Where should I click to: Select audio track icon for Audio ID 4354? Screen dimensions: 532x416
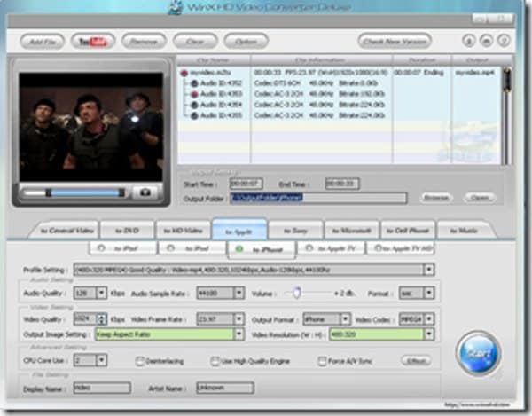(x=194, y=105)
